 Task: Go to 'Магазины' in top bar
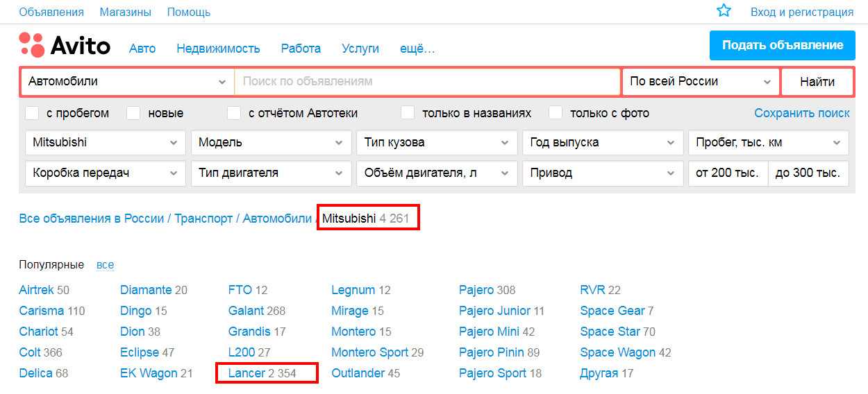(126, 12)
